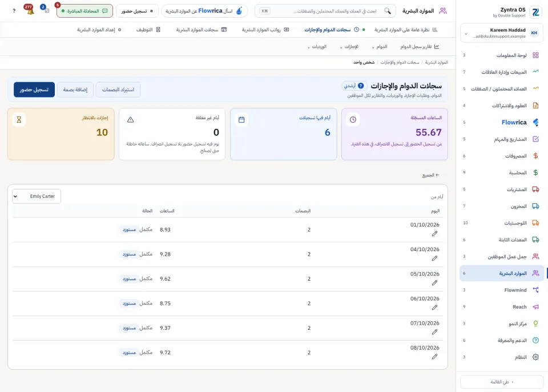The height and width of the screenshot is (392, 548).
Task: Collapse the sidebar via طي القائمة
Action: click(x=502, y=382)
